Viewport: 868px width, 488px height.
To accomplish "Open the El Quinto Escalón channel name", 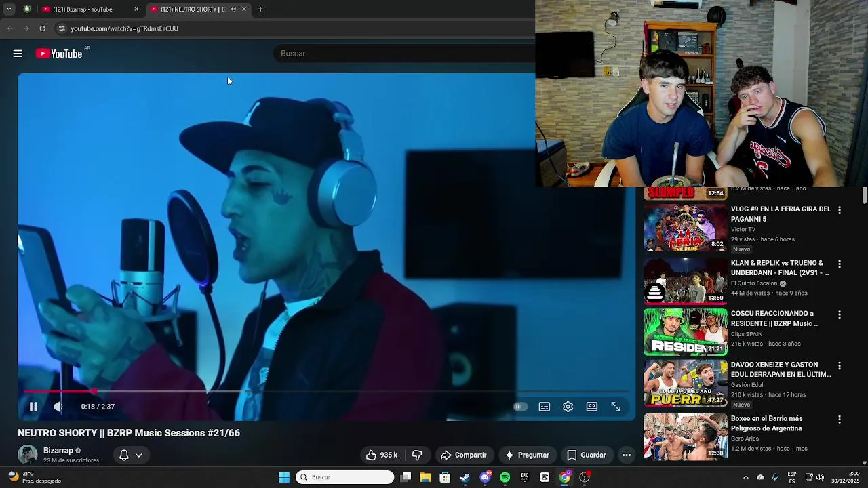I will click(x=754, y=283).
